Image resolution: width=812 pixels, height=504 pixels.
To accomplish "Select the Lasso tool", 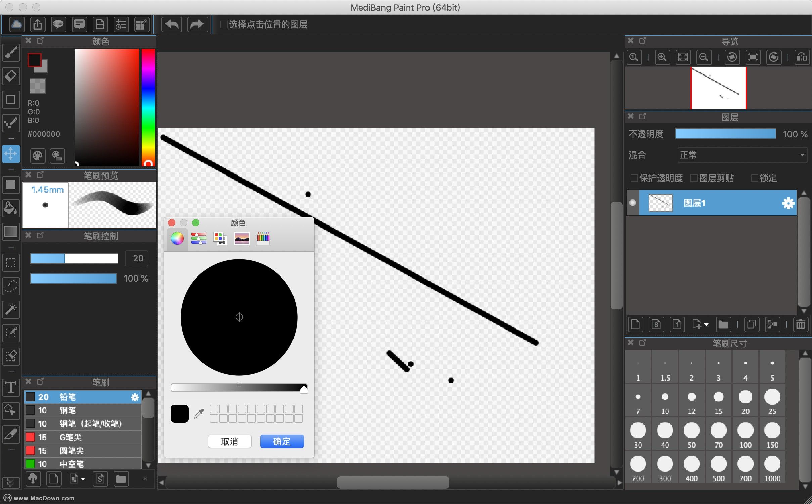I will pyautogui.click(x=11, y=286).
